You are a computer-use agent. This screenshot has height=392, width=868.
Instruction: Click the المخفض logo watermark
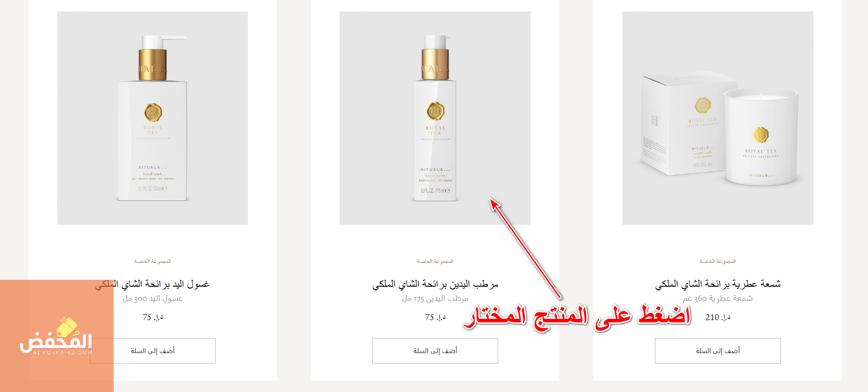coord(56,337)
